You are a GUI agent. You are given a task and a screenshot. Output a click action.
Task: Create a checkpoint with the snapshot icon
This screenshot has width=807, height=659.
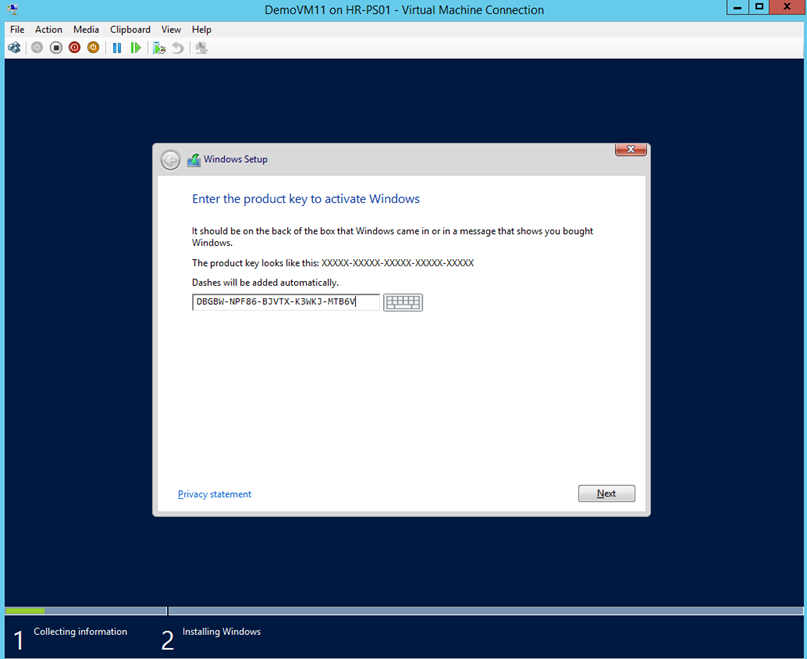pyautogui.click(x=159, y=47)
